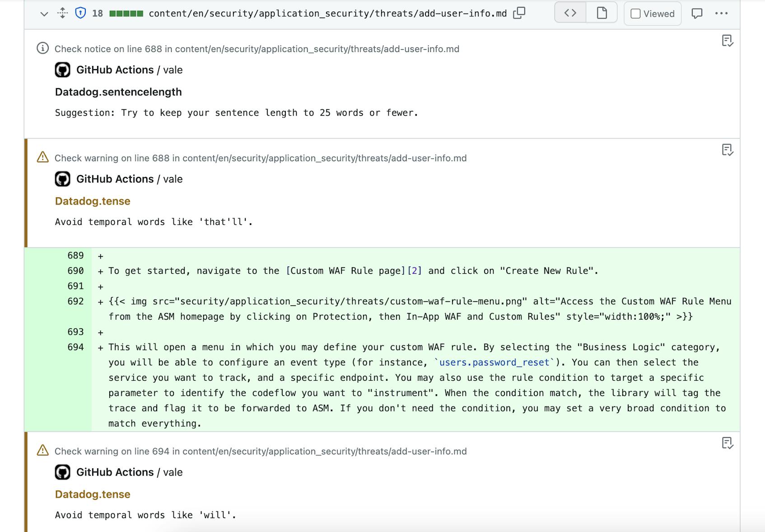Switch to rich diff view
This screenshot has height=532, width=765.
click(602, 13)
